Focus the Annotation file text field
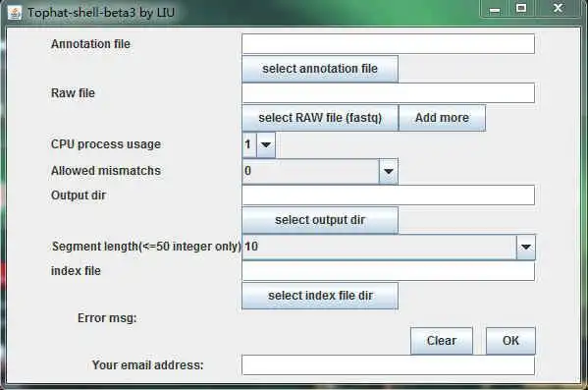The width and height of the screenshot is (588, 390). pos(388,44)
